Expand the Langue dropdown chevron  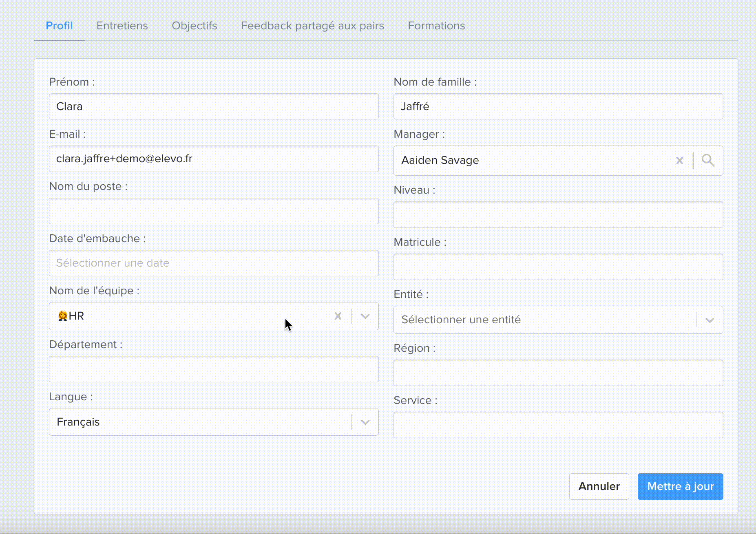pyautogui.click(x=365, y=422)
